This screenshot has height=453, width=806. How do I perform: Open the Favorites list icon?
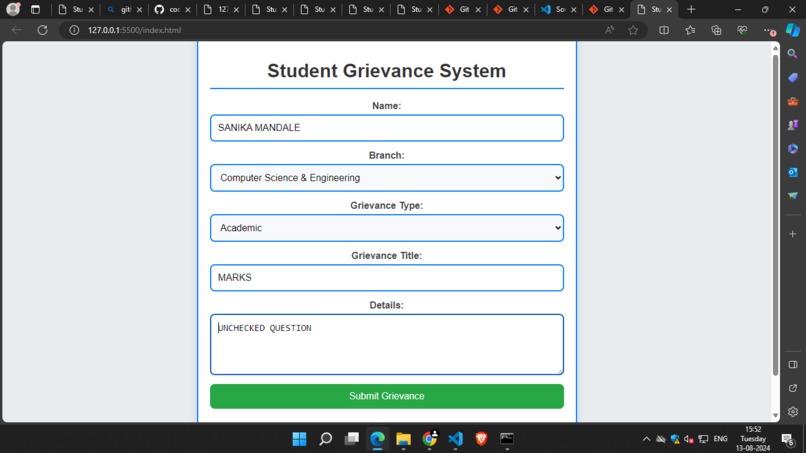click(x=690, y=30)
